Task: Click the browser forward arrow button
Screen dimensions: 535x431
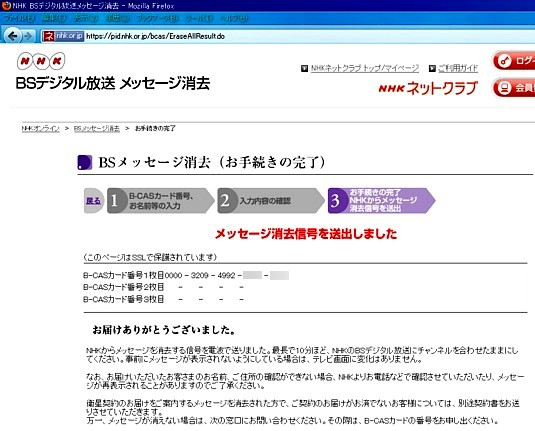Action: click(x=27, y=35)
